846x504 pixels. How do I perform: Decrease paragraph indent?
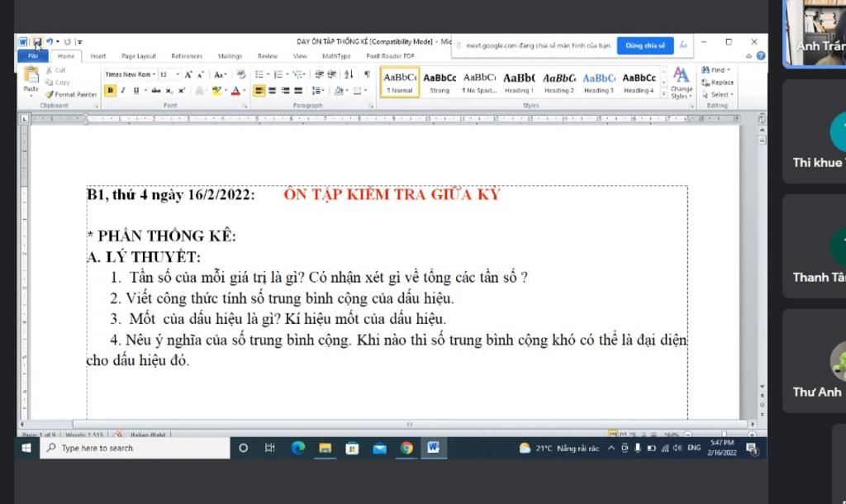point(320,74)
